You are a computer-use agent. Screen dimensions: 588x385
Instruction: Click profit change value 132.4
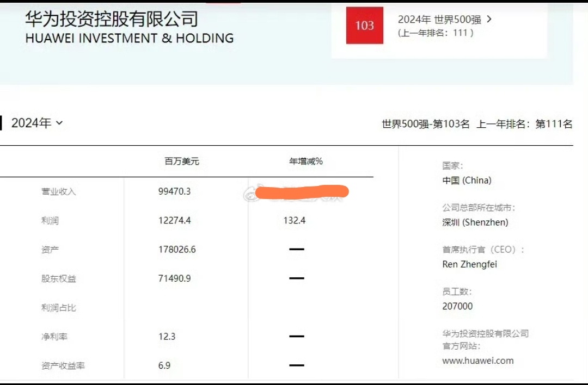[x=295, y=220]
